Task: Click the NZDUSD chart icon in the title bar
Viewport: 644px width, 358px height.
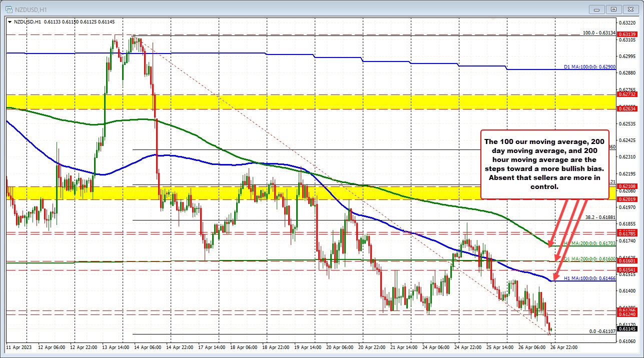Action: click(x=10, y=9)
